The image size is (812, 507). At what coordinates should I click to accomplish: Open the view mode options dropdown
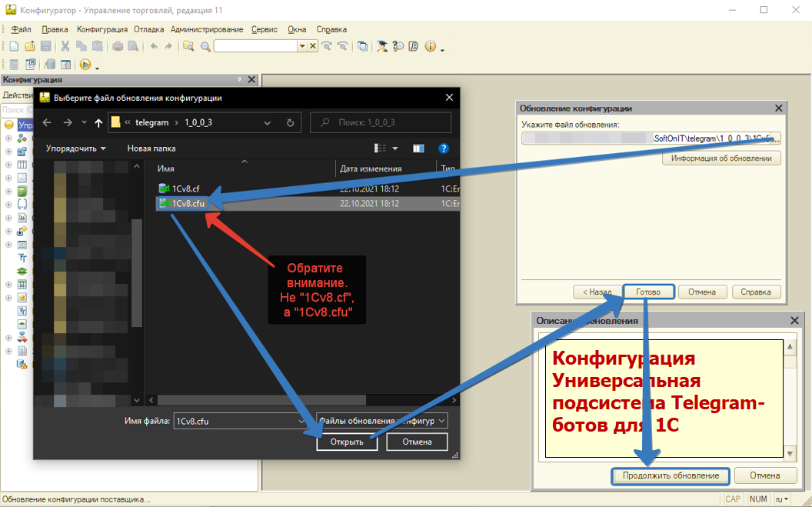[x=395, y=148]
